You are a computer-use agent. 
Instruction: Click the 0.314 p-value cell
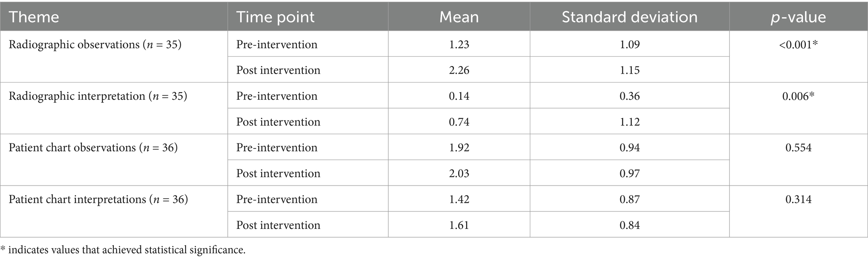click(798, 212)
